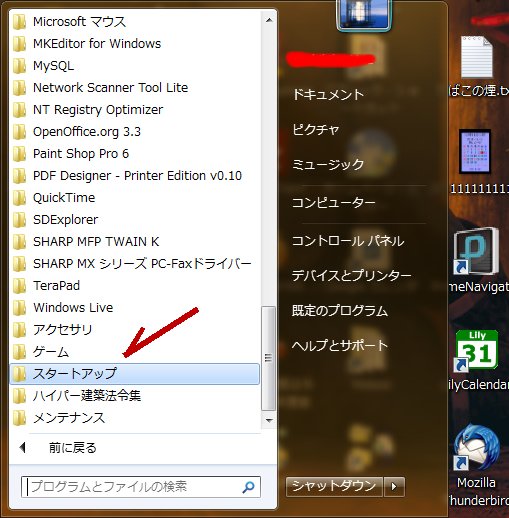Image resolution: width=509 pixels, height=518 pixels.
Task: Click the アクセサリ folder icon
Action: 19,330
